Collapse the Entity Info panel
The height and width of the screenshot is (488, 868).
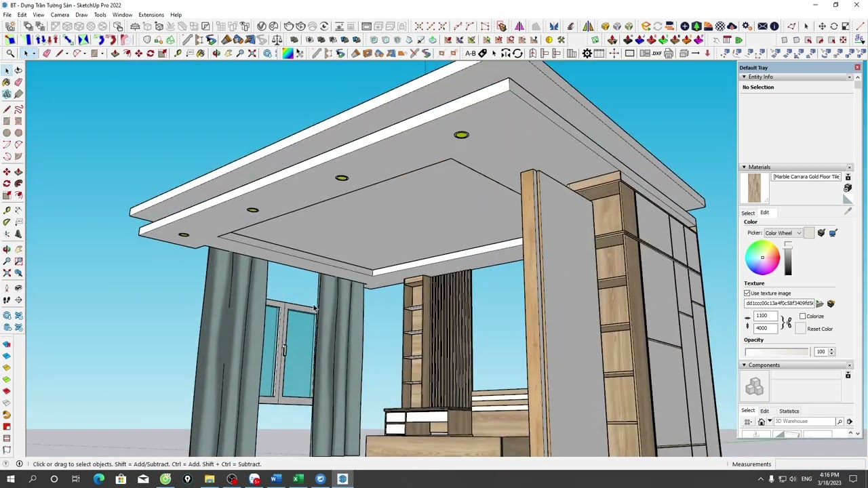tap(744, 77)
